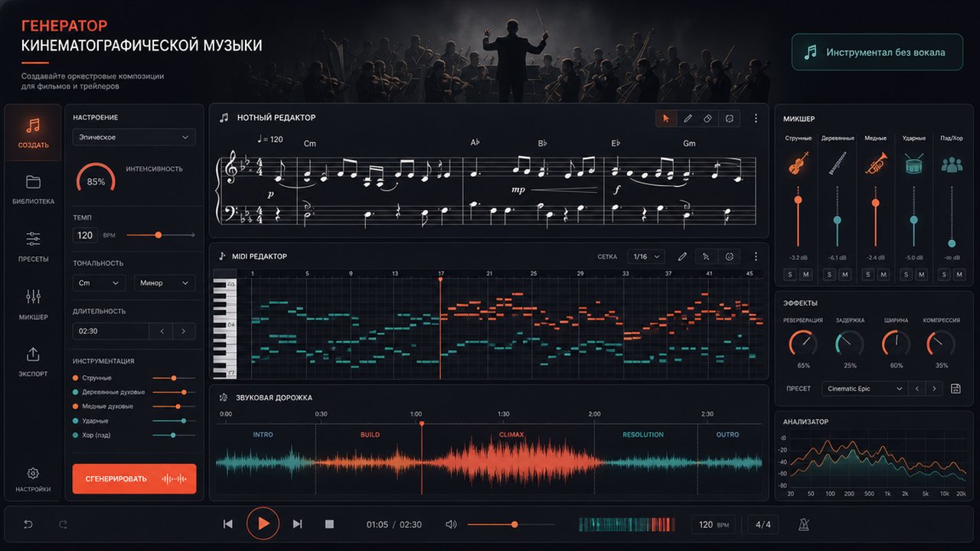Solo the Медные channel

[x=867, y=274]
